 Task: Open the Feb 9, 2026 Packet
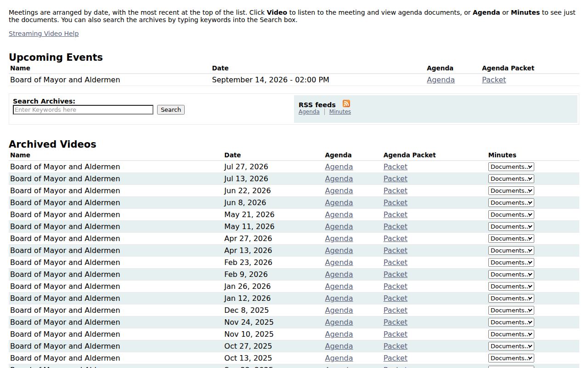click(396, 274)
